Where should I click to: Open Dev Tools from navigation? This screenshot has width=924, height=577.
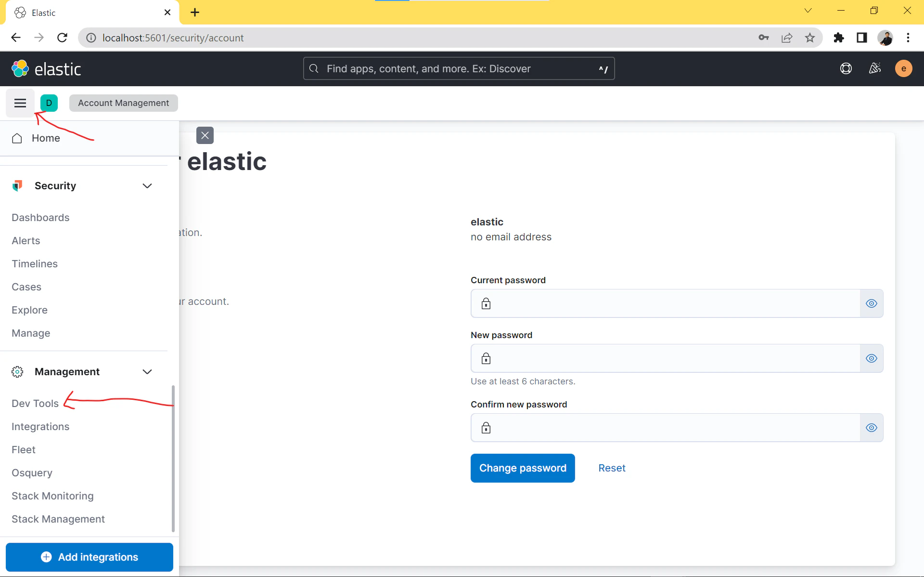(x=35, y=404)
